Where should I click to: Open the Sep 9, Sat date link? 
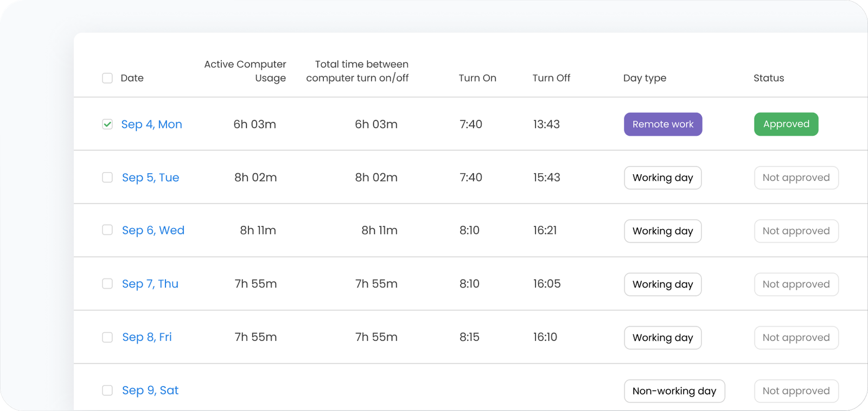150,390
